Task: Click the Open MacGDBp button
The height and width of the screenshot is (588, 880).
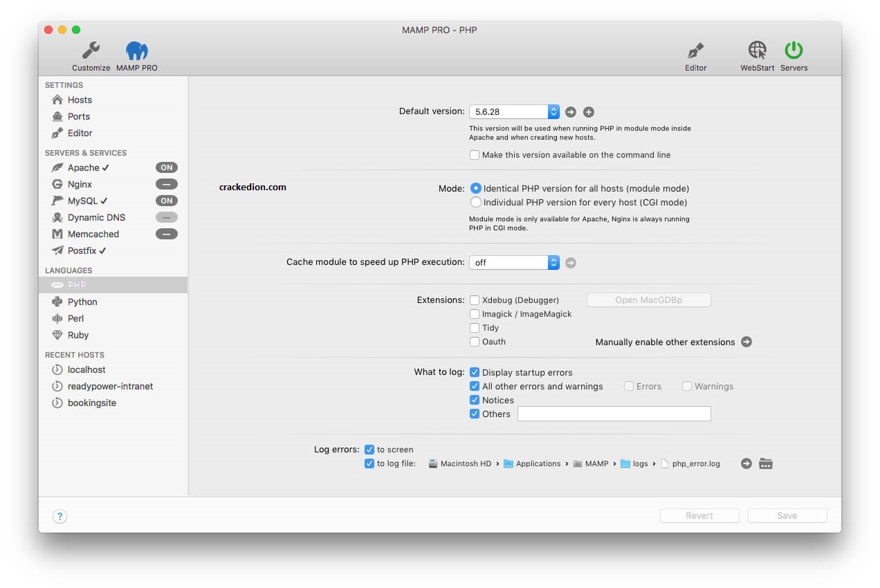Action: click(x=649, y=300)
